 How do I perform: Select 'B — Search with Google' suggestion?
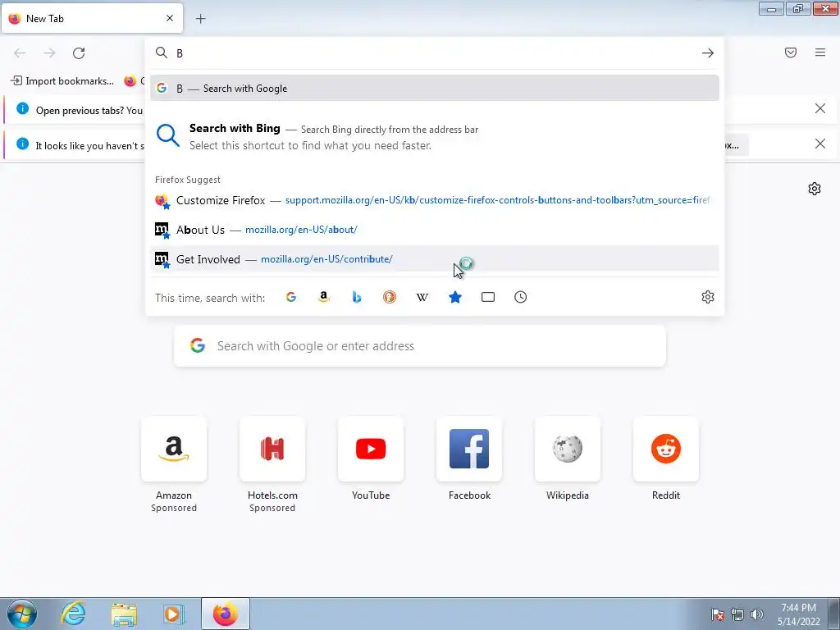pos(435,89)
